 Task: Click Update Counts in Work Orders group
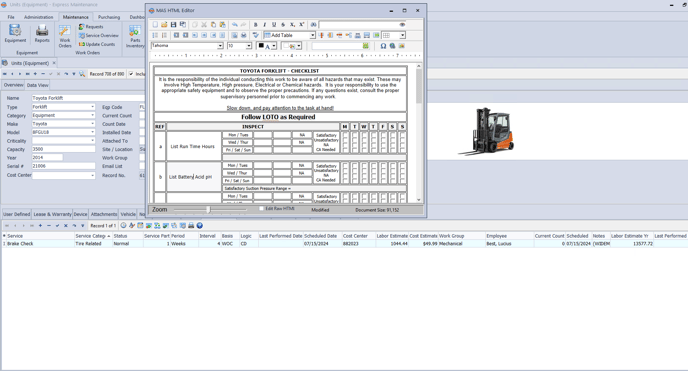pyautogui.click(x=97, y=44)
